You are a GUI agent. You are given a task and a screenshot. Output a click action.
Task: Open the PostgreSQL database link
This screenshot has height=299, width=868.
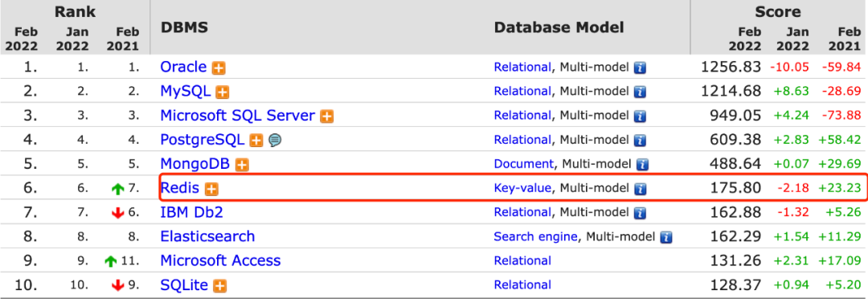(x=202, y=140)
